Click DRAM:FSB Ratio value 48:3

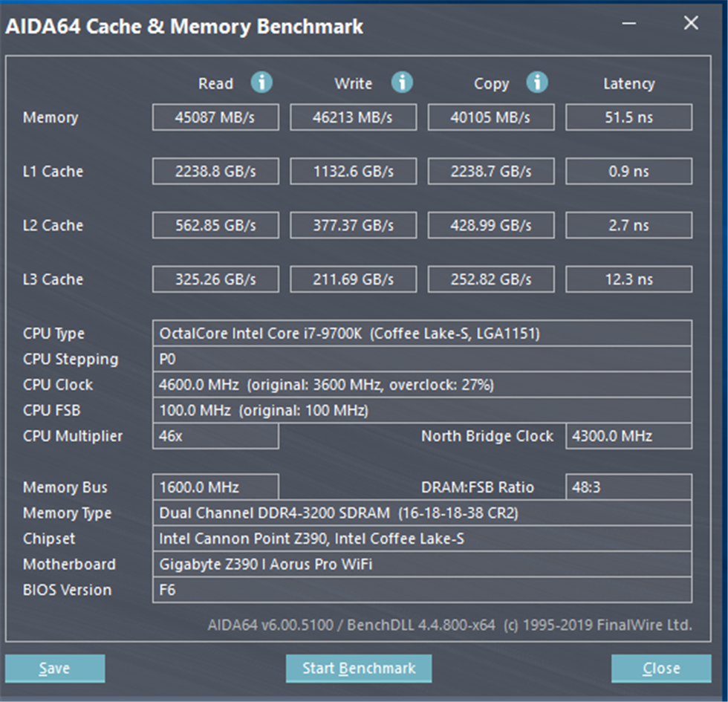click(628, 487)
